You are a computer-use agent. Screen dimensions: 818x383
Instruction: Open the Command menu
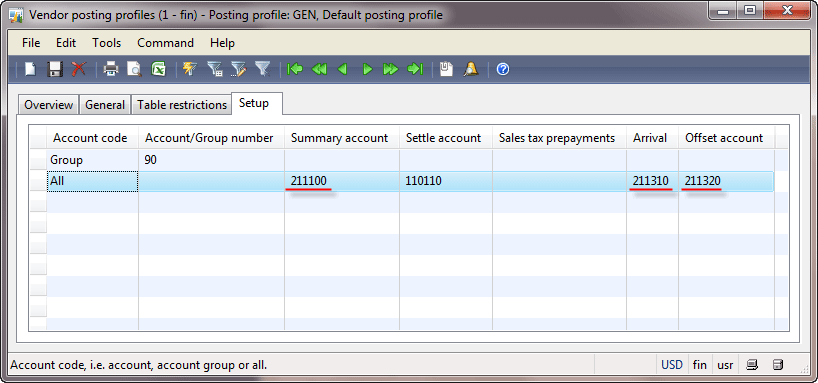165,43
